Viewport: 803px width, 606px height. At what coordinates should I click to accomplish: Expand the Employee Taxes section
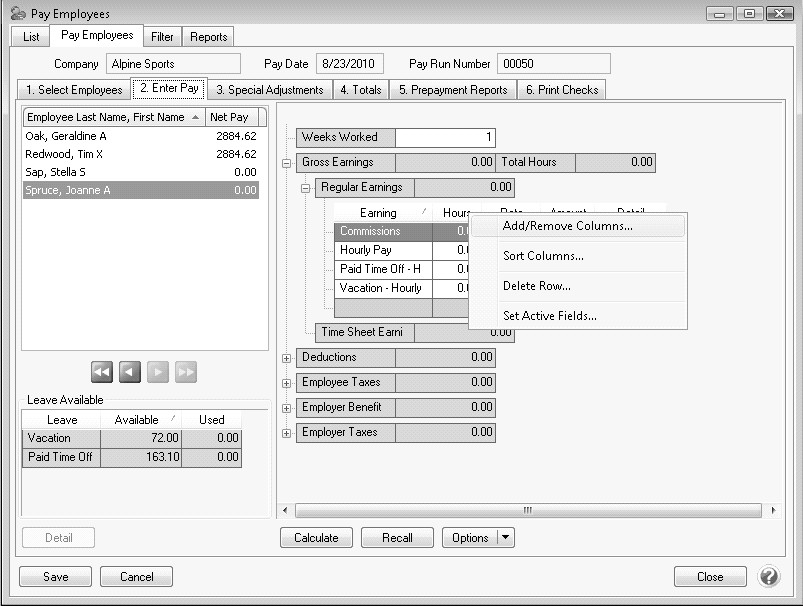pyautogui.click(x=287, y=383)
